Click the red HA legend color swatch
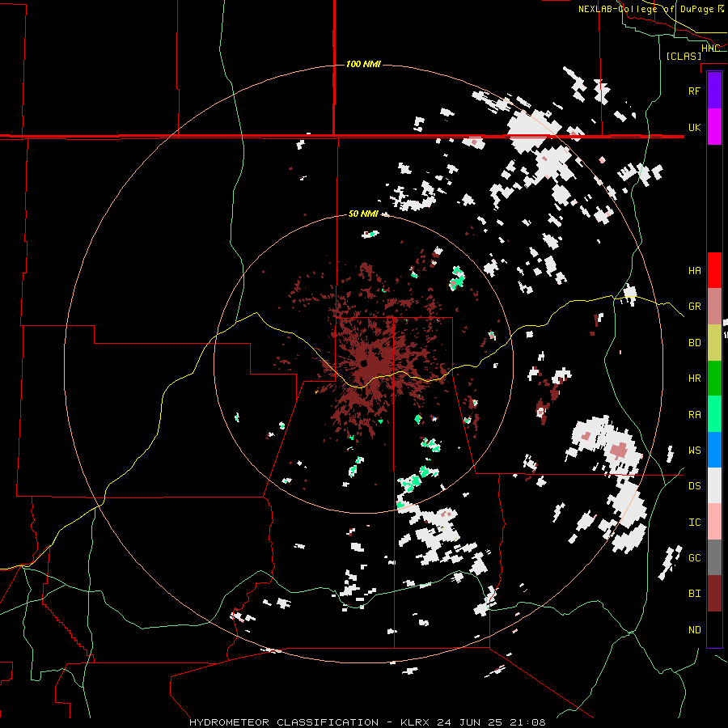This screenshot has width=728, height=728. [714, 270]
